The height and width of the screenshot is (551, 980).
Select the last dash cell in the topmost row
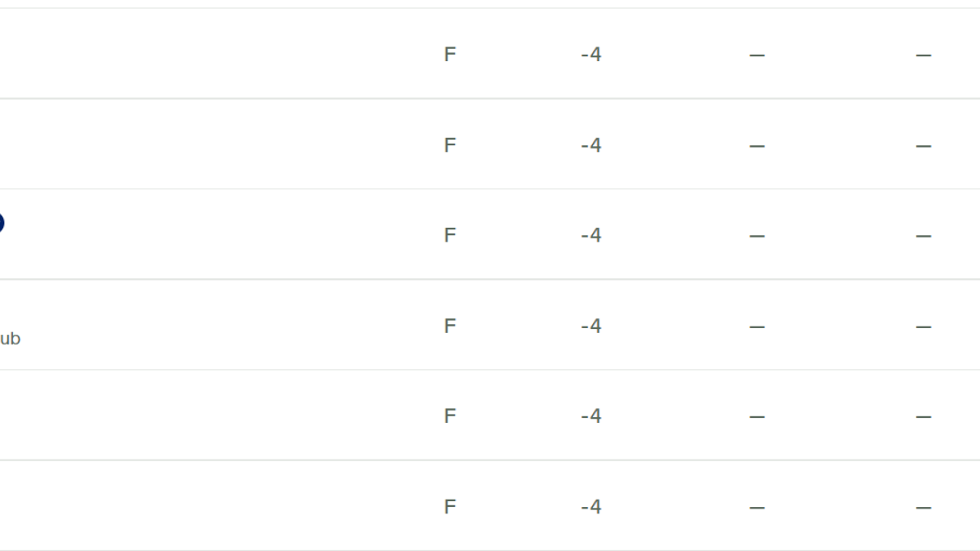pyautogui.click(x=924, y=56)
